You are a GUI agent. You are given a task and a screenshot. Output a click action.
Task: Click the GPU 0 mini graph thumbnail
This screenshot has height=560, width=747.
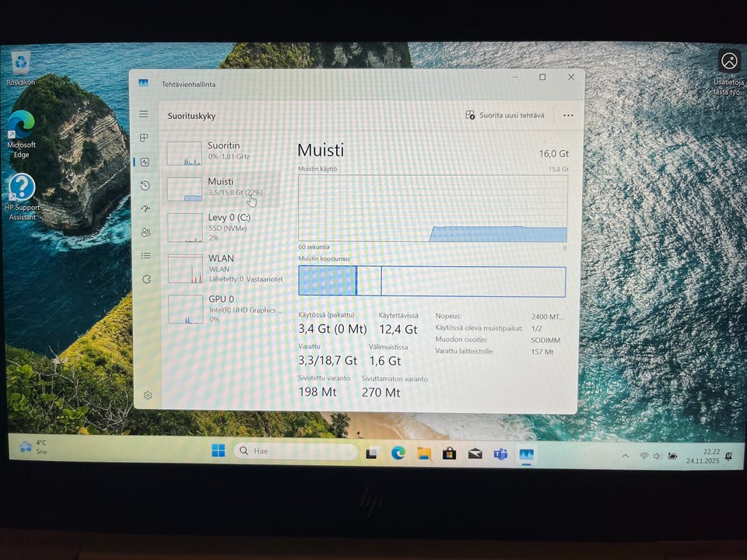[186, 309]
